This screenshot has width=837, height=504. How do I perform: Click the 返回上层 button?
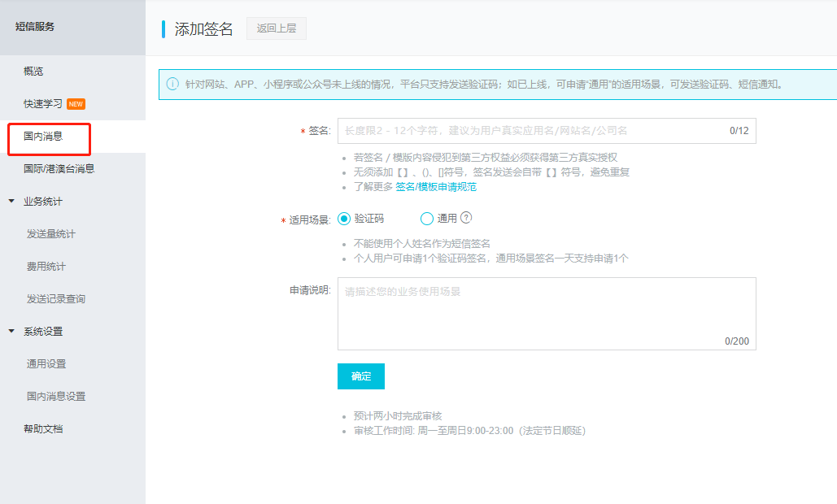277,28
